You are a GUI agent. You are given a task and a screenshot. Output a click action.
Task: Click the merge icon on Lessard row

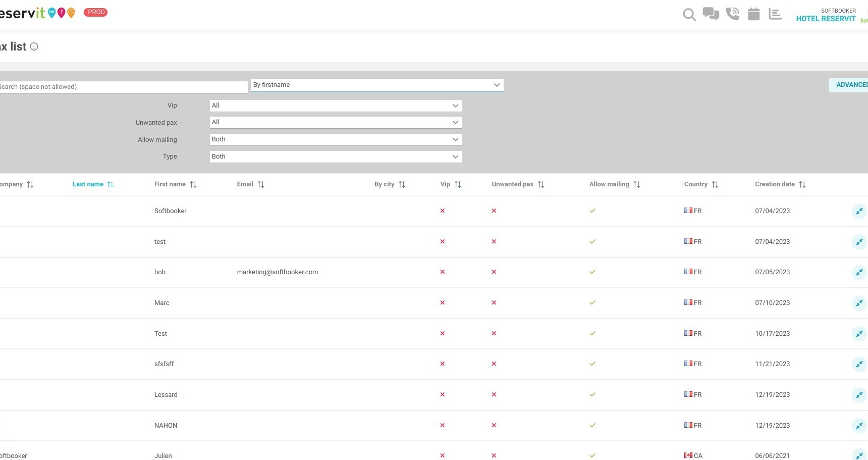[859, 395]
